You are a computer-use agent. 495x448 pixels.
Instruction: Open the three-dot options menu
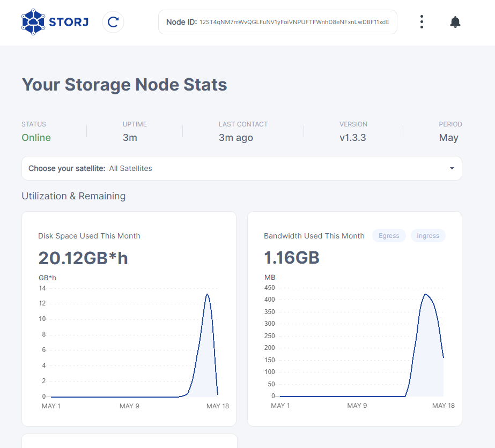point(422,22)
